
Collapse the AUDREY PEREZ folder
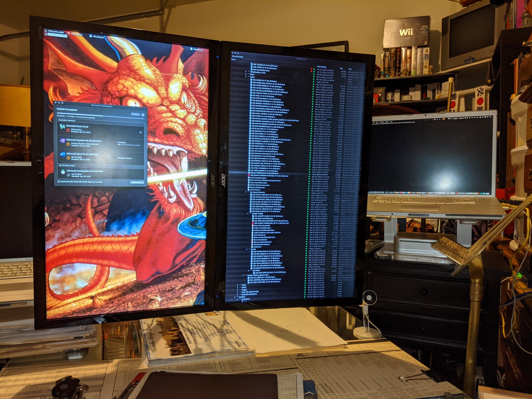pyautogui.click(x=248, y=214)
